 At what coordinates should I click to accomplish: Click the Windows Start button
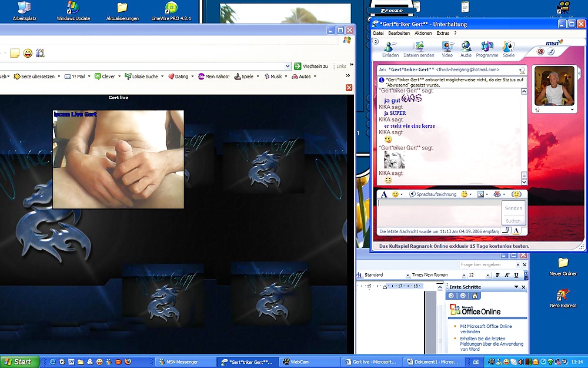click(x=17, y=362)
